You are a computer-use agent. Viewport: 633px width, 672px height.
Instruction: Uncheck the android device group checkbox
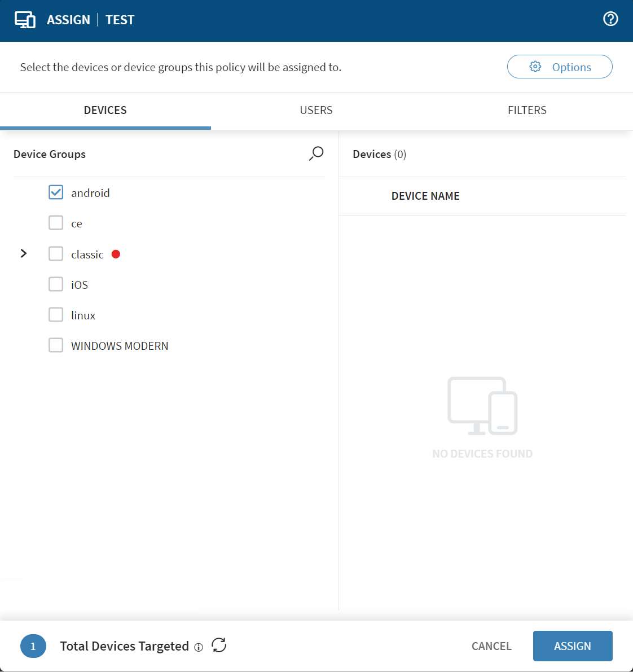(x=56, y=192)
